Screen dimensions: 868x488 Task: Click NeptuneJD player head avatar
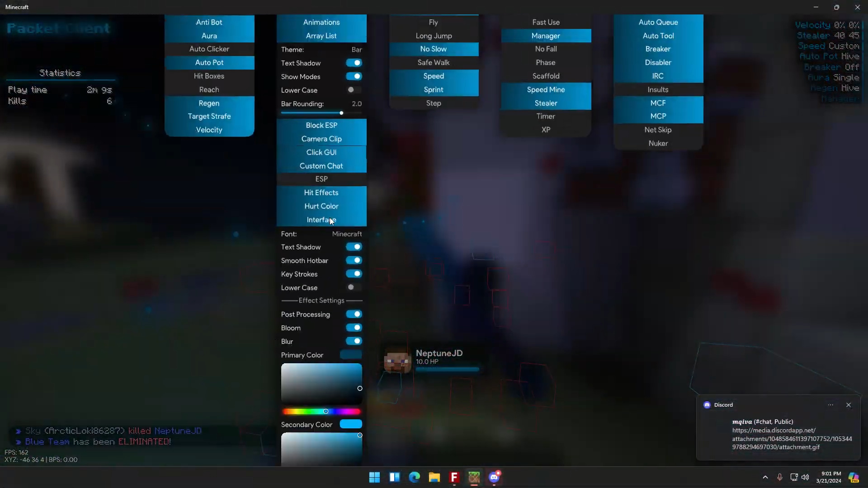pos(397,361)
